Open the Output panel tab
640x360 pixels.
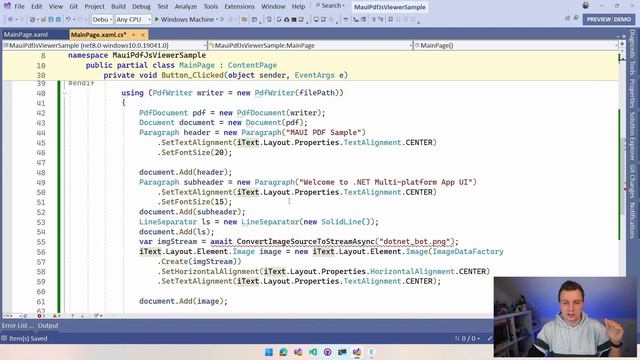pyautogui.click(x=48, y=326)
